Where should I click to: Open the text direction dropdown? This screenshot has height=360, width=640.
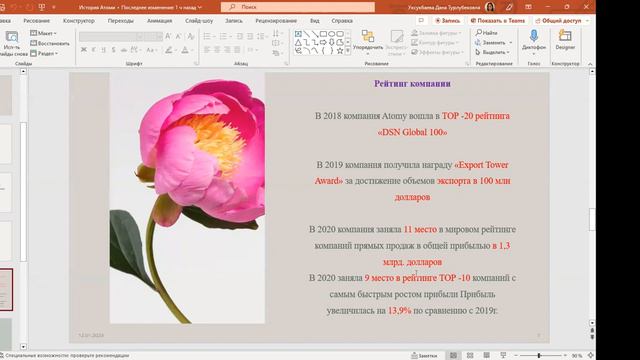pos(277,33)
